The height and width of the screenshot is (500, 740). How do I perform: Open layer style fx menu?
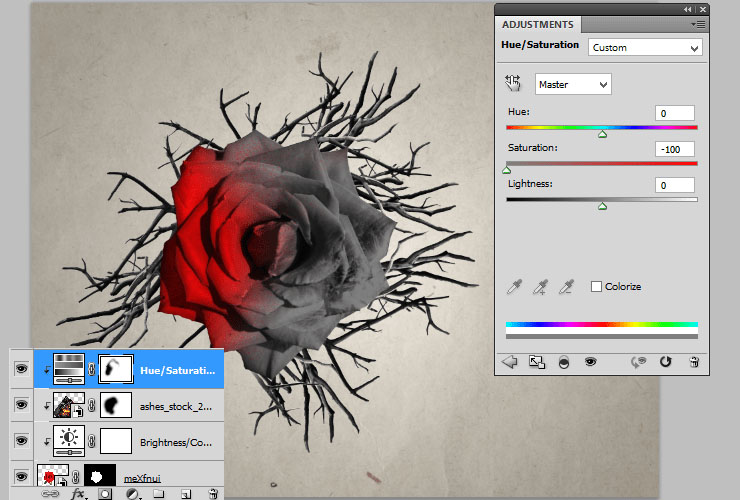(78, 493)
